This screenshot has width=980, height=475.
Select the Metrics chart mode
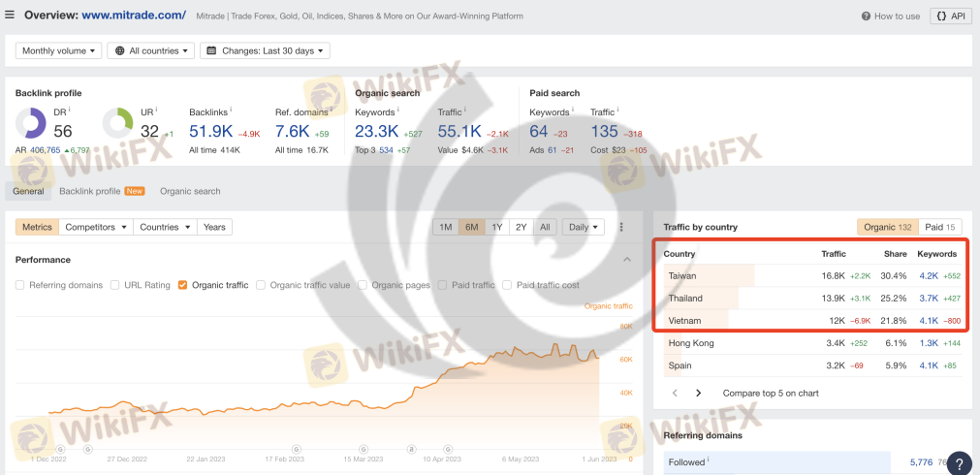(37, 227)
